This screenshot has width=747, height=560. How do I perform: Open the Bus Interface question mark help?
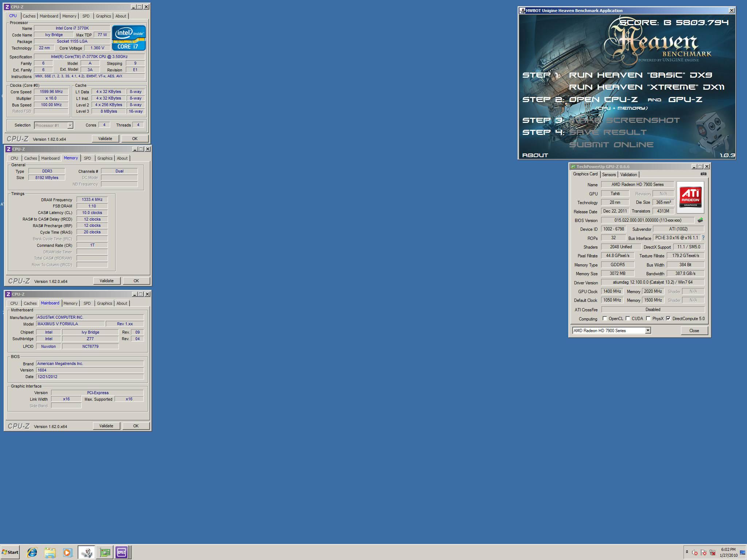[703, 238]
